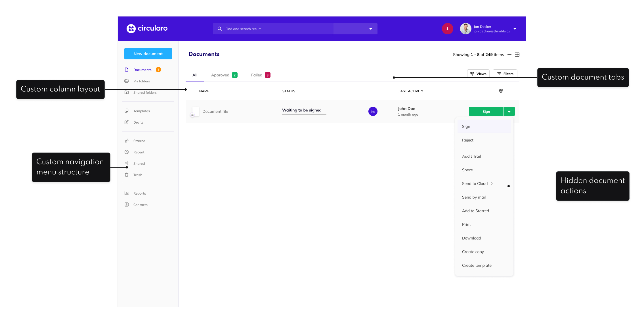
Task: Click the Circularo logo
Action: coord(147,28)
